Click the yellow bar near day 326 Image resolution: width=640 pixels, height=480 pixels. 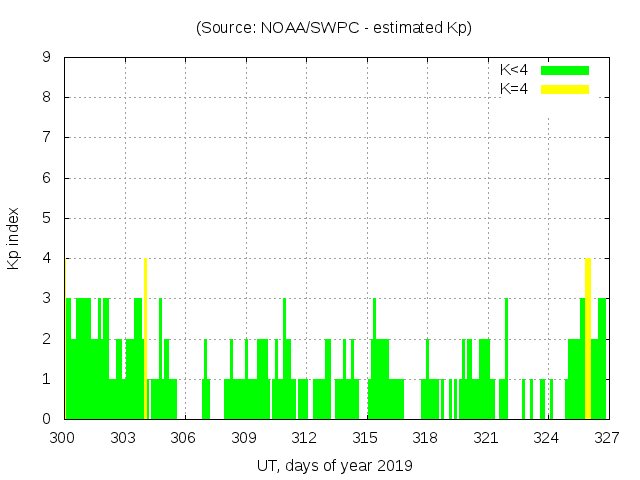588,338
